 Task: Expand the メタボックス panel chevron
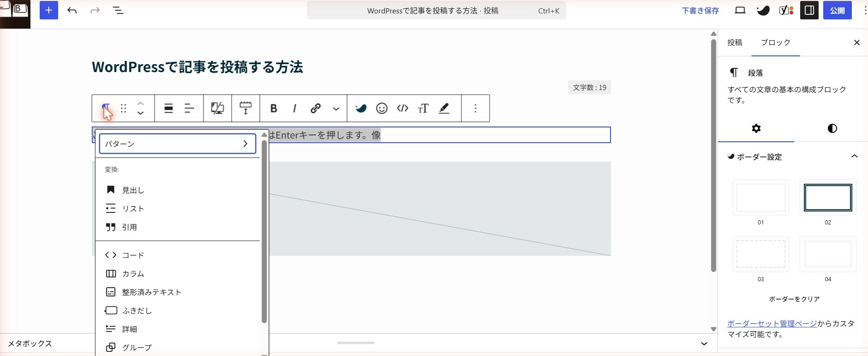tap(704, 344)
